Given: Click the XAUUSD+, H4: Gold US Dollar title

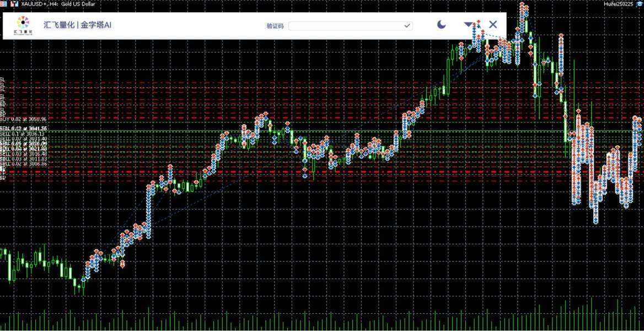Looking at the screenshot, I should (58, 4).
